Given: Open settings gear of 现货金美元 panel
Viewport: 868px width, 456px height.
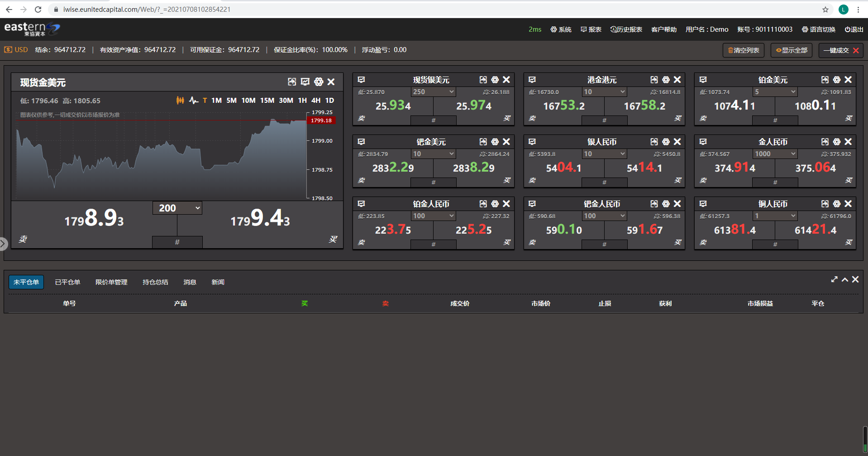Looking at the screenshot, I should pyautogui.click(x=319, y=82).
